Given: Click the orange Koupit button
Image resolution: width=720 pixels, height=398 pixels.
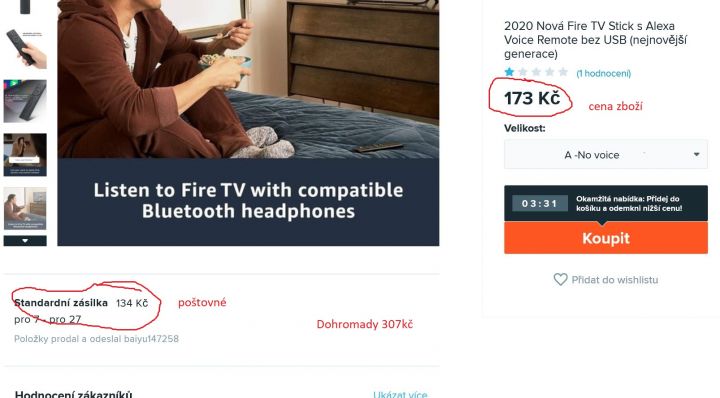Looking at the screenshot, I should pos(606,238).
